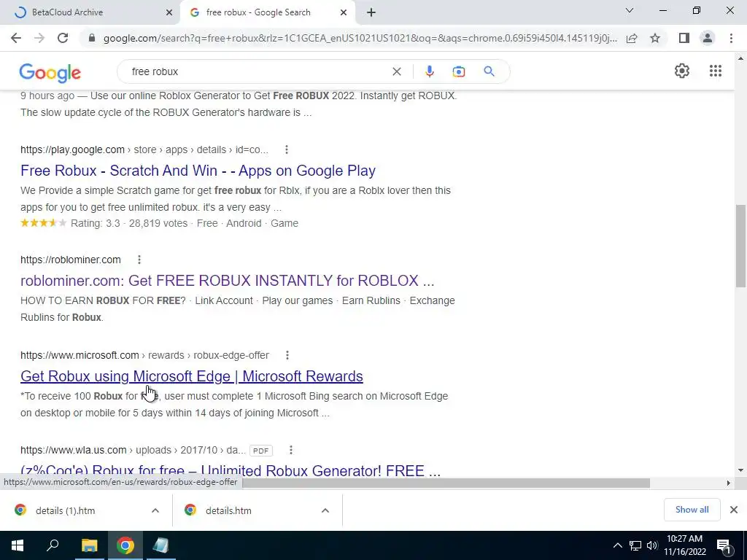Image resolution: width=747 pixels, height=560 pixels.
Task: Open more options for play.google.com result
Action: 286,149
